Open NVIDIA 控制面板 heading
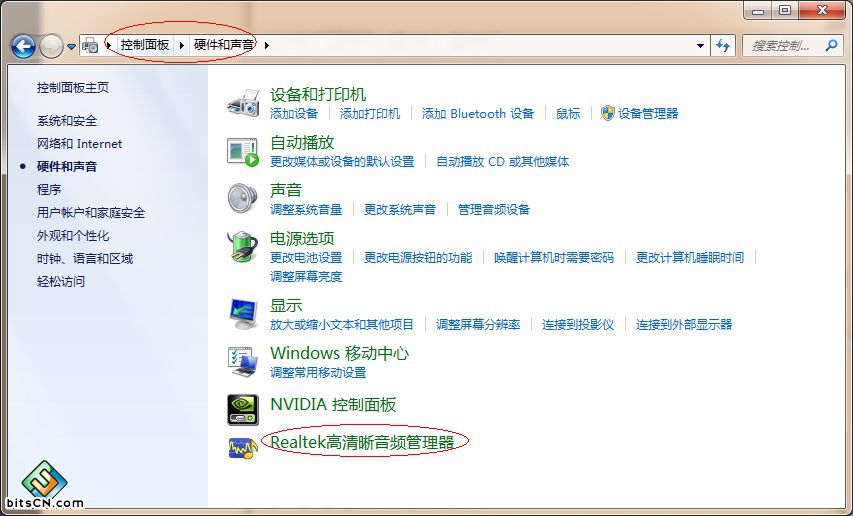 pos(333,405)
